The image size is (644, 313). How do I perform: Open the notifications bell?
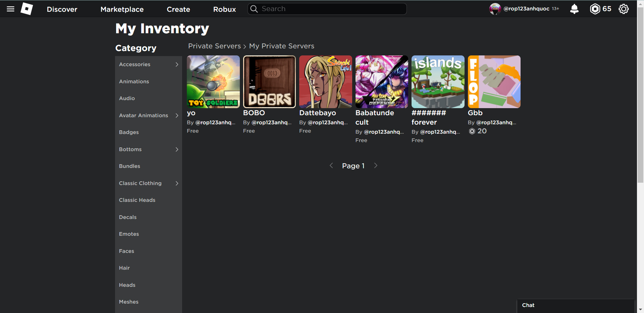(x=574, y=9)
